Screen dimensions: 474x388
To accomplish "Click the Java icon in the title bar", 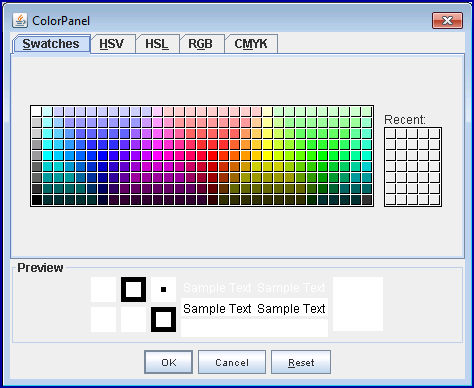I will pos(20,21).
